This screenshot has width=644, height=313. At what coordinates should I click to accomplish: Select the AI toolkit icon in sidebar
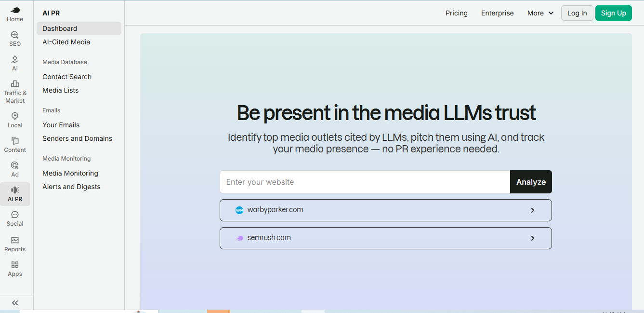coord(15,59)
